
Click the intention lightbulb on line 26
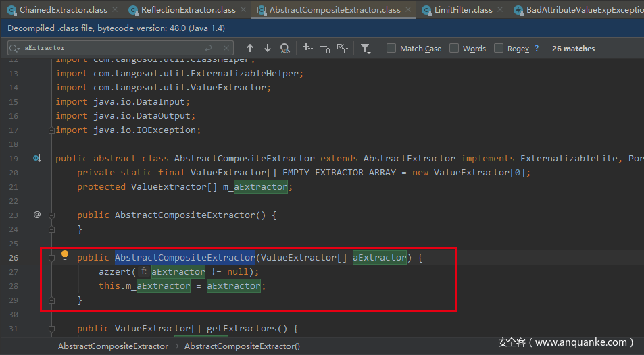point(66,256)
